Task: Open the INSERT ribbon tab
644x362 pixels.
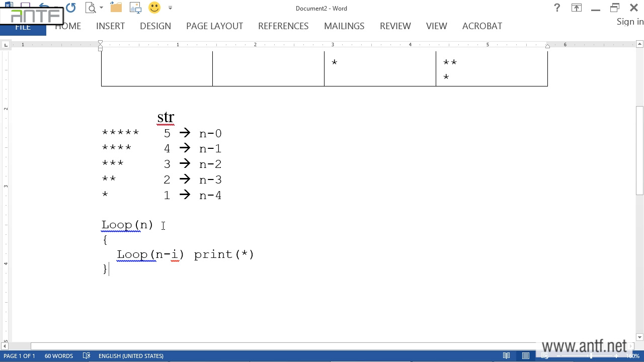Action: pyautogui.click(x=110, y=26)
